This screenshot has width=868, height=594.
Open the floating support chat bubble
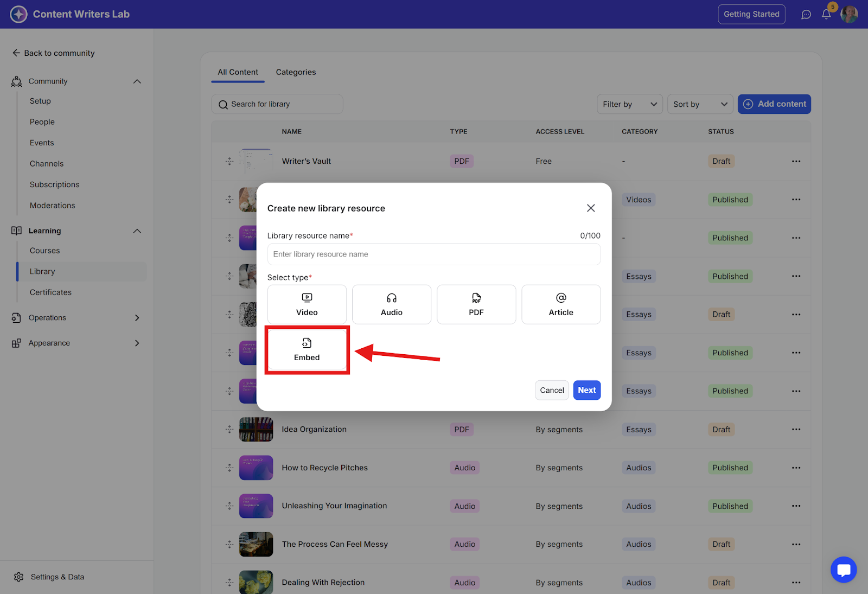coord(843,570)
